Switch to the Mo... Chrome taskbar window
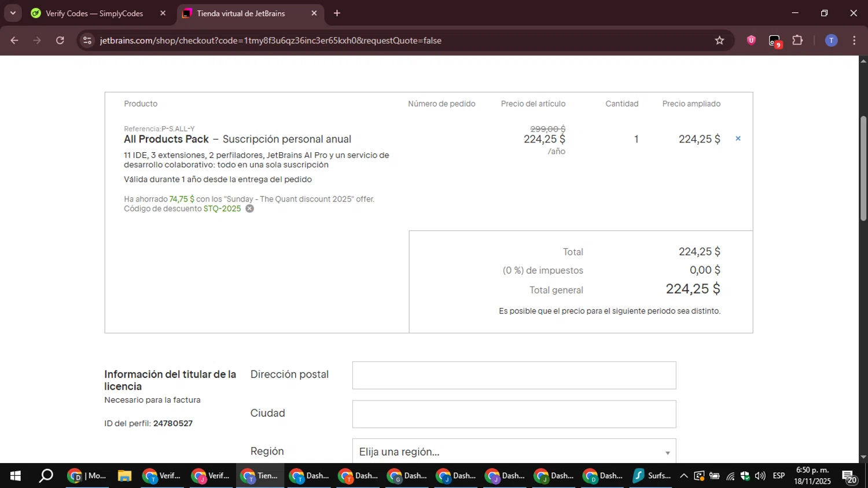 coord(87,476)
